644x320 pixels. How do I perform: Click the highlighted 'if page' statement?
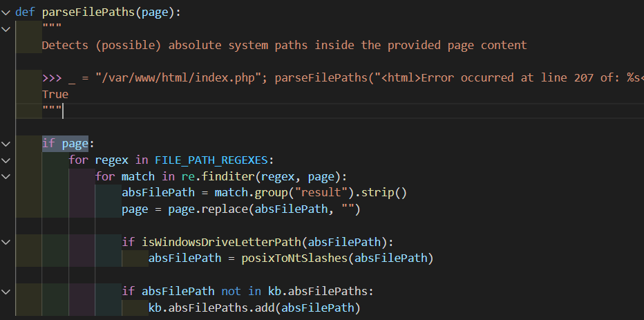point(66,144)
